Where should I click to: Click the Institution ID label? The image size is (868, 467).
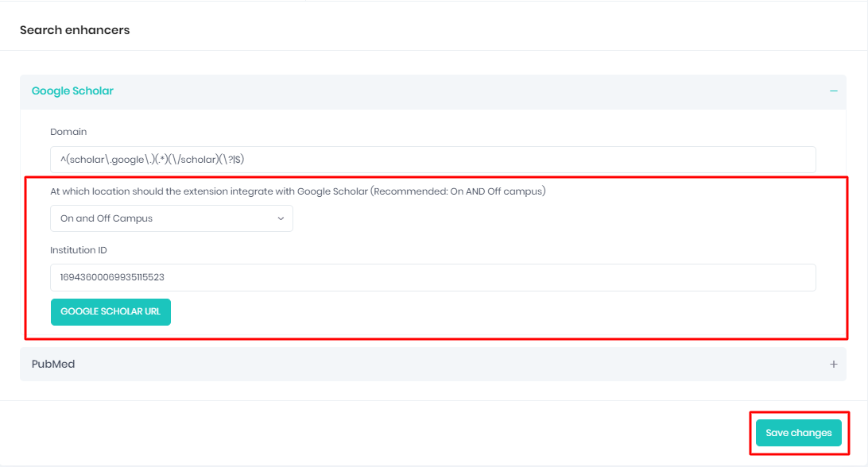[79, 250]
